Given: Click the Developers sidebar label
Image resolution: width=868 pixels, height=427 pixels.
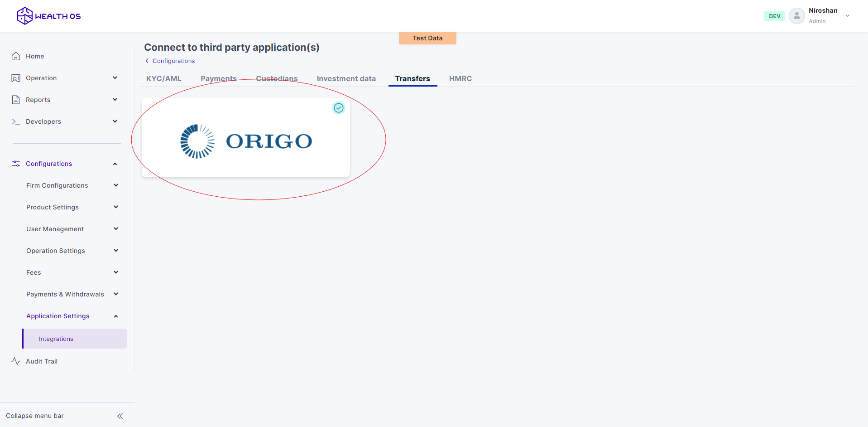Looking at the screenshot, I should click(43, 121).
